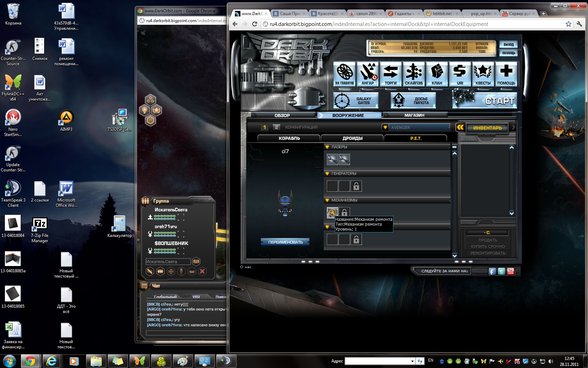The image size is (588, 368).
Task: Click the red X leave-group icon
Action: (x=202, y=271)
